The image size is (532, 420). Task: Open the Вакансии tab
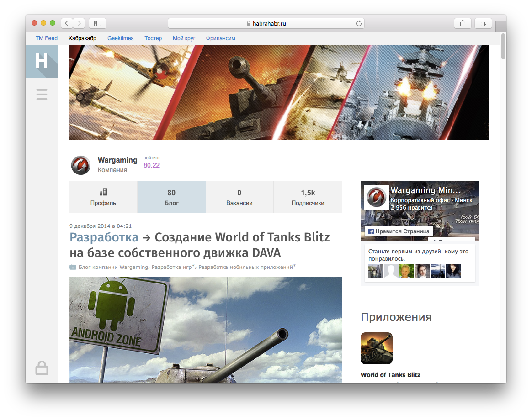239,197
